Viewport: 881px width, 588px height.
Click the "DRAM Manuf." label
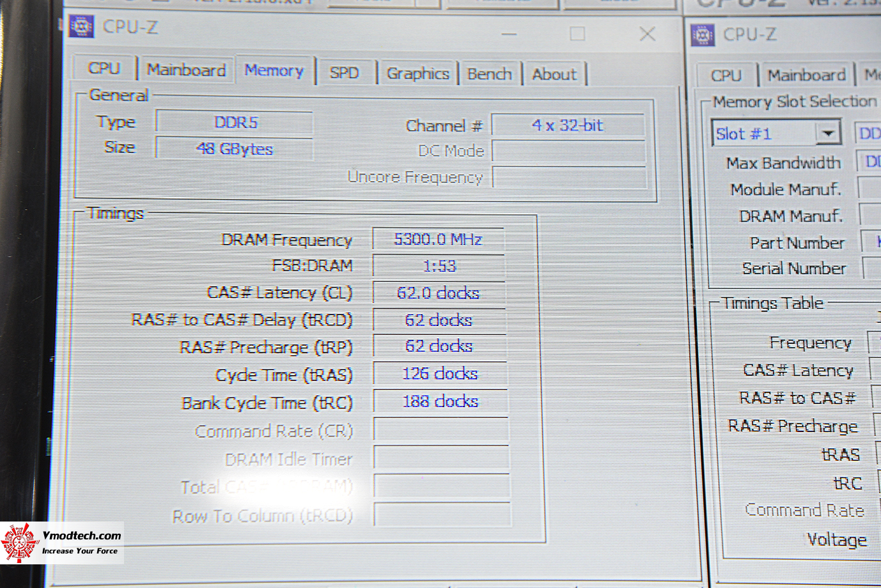pos(791,216)
